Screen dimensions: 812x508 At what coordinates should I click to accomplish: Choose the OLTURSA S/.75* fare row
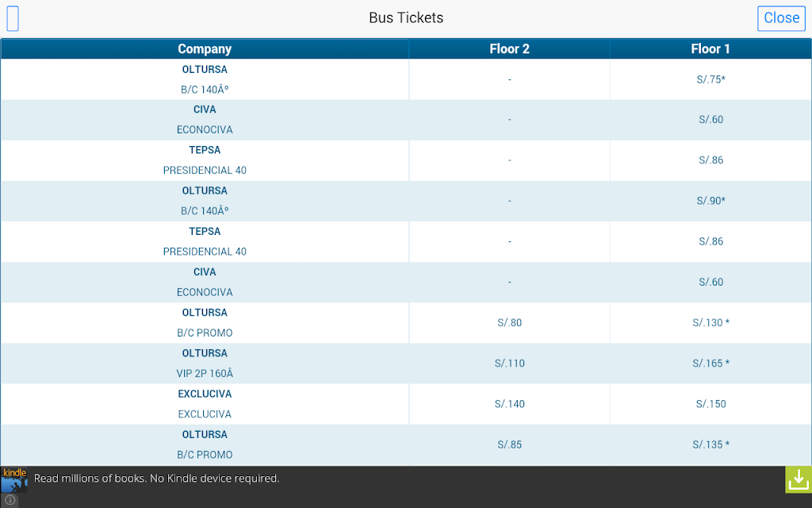click(x=406, y=79)
